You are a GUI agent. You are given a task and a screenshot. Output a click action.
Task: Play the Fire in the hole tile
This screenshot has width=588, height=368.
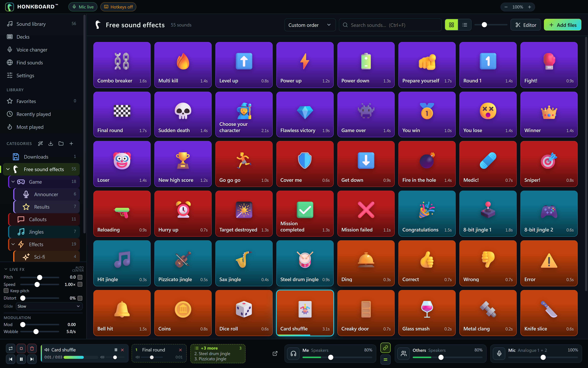tap(427, 164)
